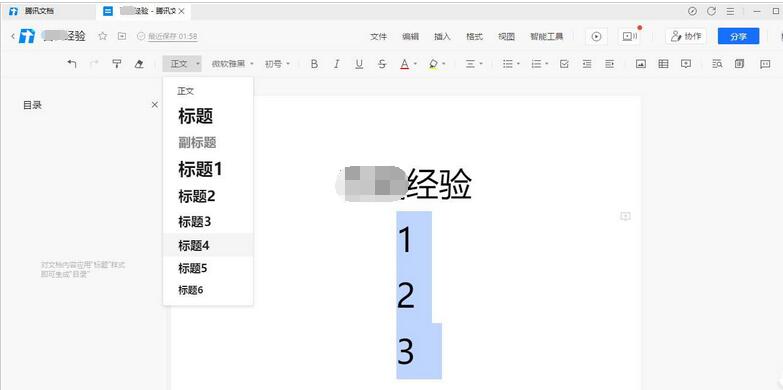Open the comments panel icon at toolbar end
The height and width of the screenshot is (390, 783).
point(765,64)
